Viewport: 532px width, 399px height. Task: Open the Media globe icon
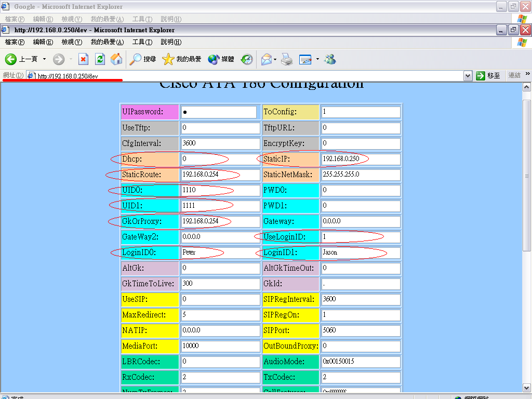214,59
